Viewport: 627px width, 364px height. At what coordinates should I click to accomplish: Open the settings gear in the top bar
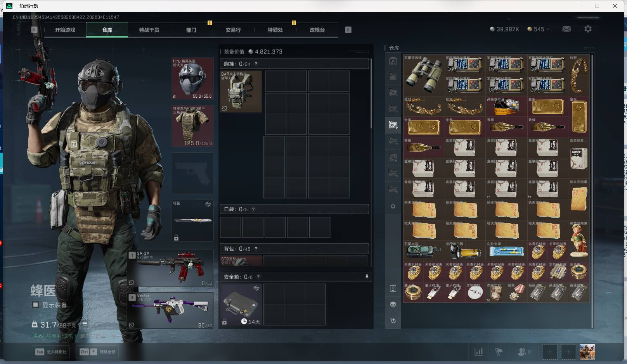click(x=588, y=29)
